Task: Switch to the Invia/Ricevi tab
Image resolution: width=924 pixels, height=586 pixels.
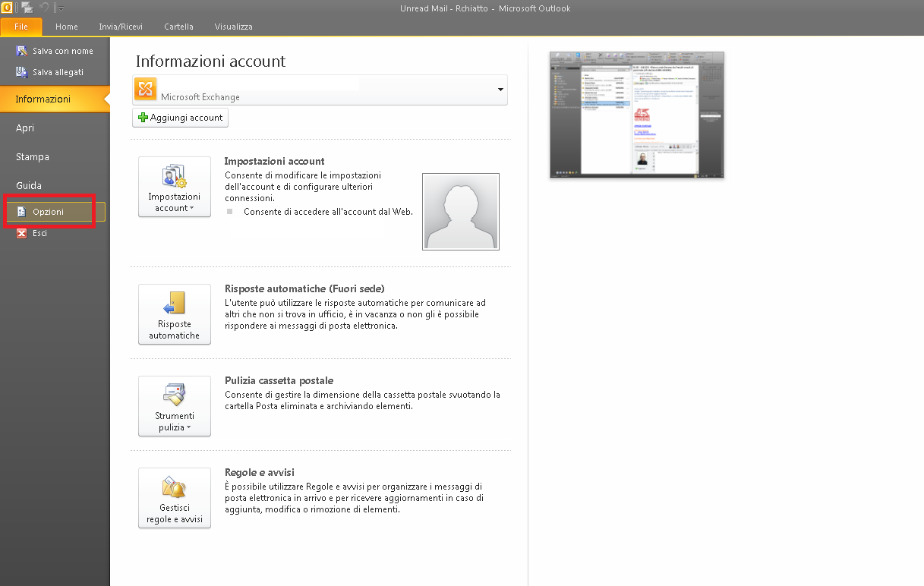Action: tap(121, 27)
